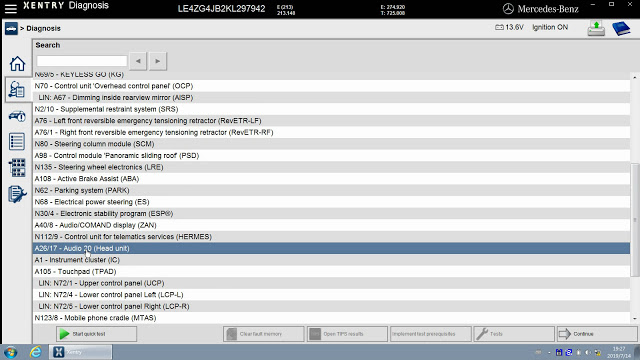Select LIN: N72/1 Upper control panel (UCP)
Image resolution: width=640 pixels, height=360 pixels.
tap(331, 283)
